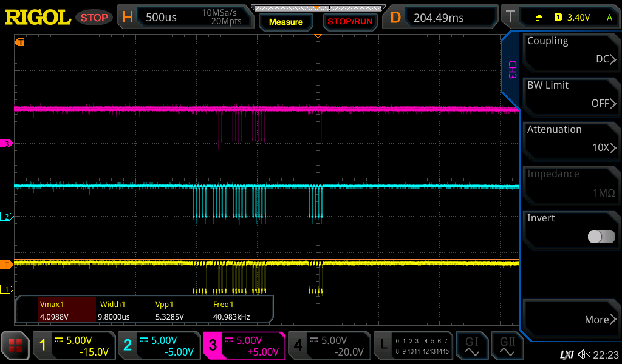This screenshot has height=364, width=622.
Task: Click the LXI network status icon
Action: [x=567, y=354]
